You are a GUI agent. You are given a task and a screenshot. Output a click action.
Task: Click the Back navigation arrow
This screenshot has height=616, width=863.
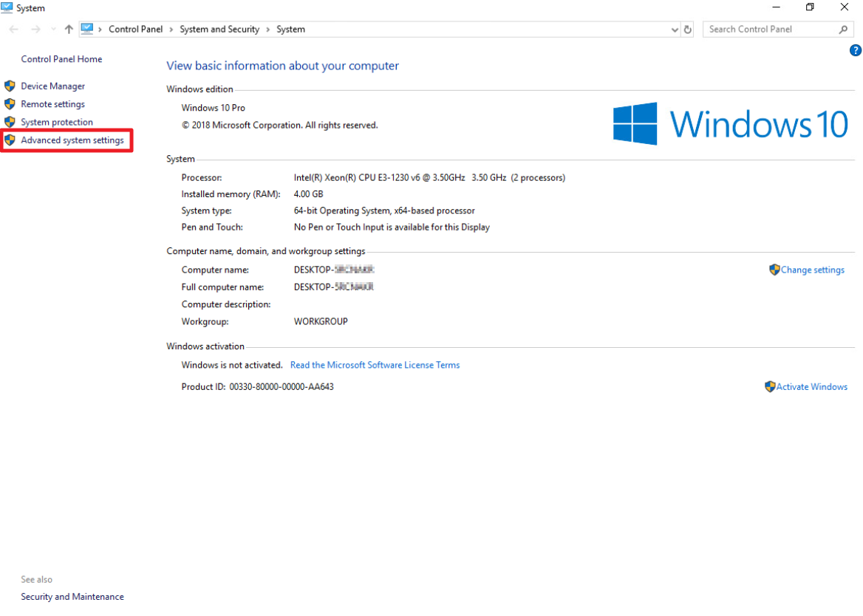(14, 29)
